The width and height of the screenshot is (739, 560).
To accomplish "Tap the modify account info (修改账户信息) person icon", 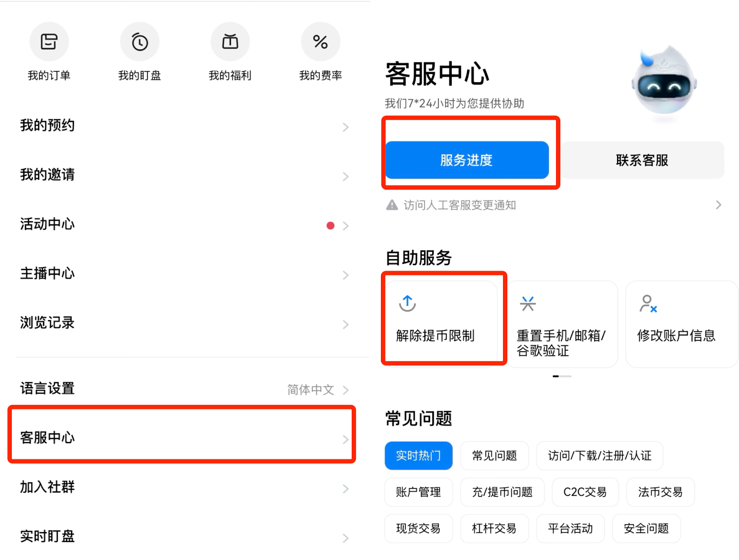I will pos(648,304).
